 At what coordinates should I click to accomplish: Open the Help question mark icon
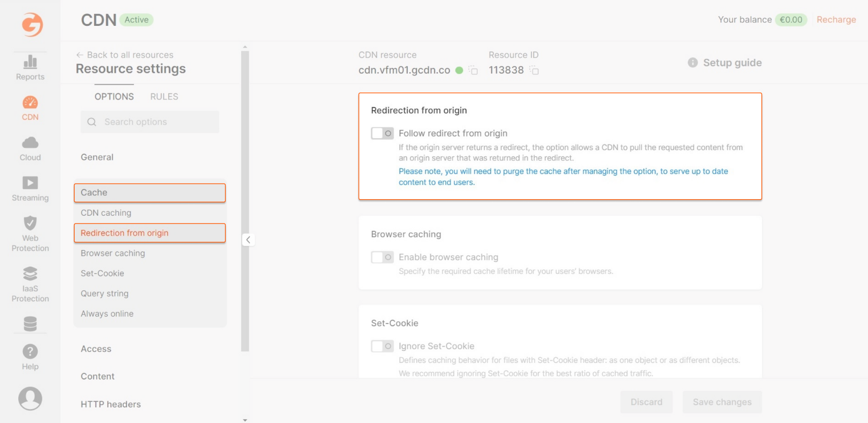[x=30, y=351]
